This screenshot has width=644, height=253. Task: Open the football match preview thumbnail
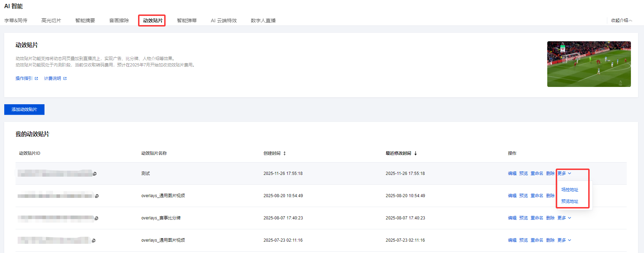click(589, 64)
